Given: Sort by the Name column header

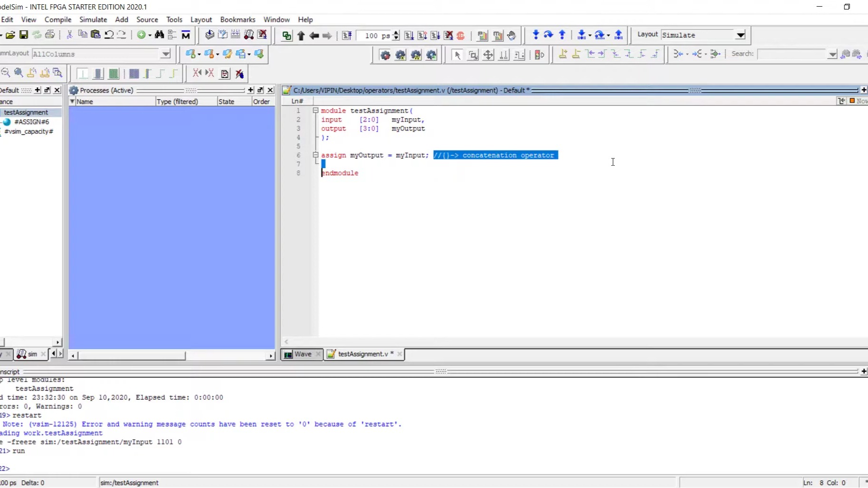Looking at the screenshot, I should coord(115,102).
